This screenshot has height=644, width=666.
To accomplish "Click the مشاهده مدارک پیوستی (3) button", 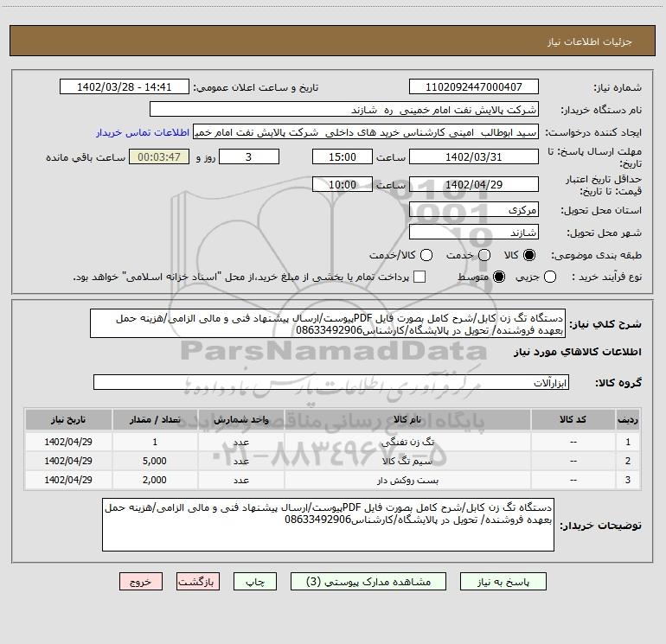I will pyautogui.click(x=368, y=582).
